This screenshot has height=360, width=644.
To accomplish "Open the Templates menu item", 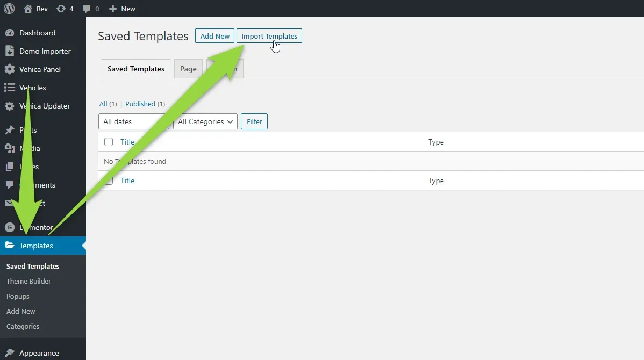I will (43, 246).
